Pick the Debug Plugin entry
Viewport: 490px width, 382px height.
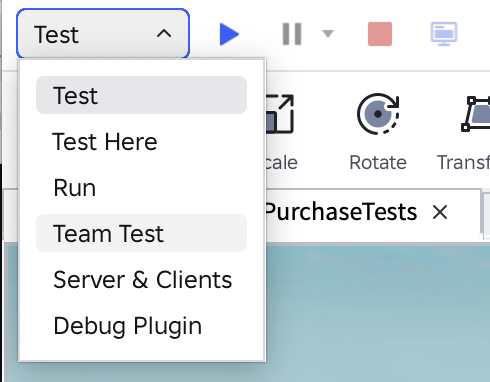(x=141, y=326)
